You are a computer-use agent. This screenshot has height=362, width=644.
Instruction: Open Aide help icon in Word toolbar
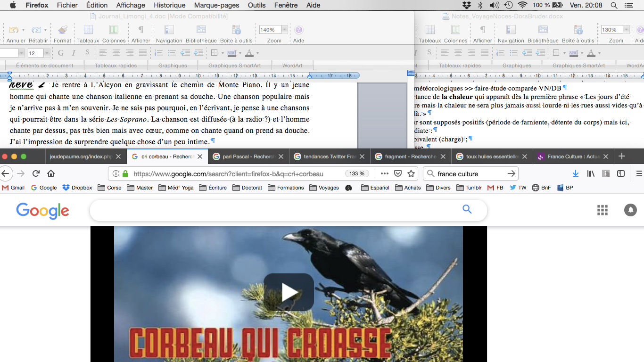pos(298,30)
